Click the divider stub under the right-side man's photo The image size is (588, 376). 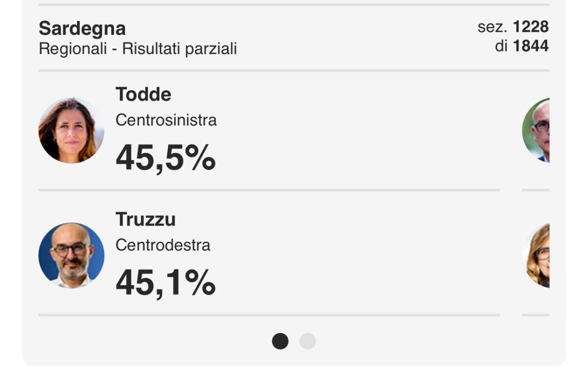(x=536, y=190)
